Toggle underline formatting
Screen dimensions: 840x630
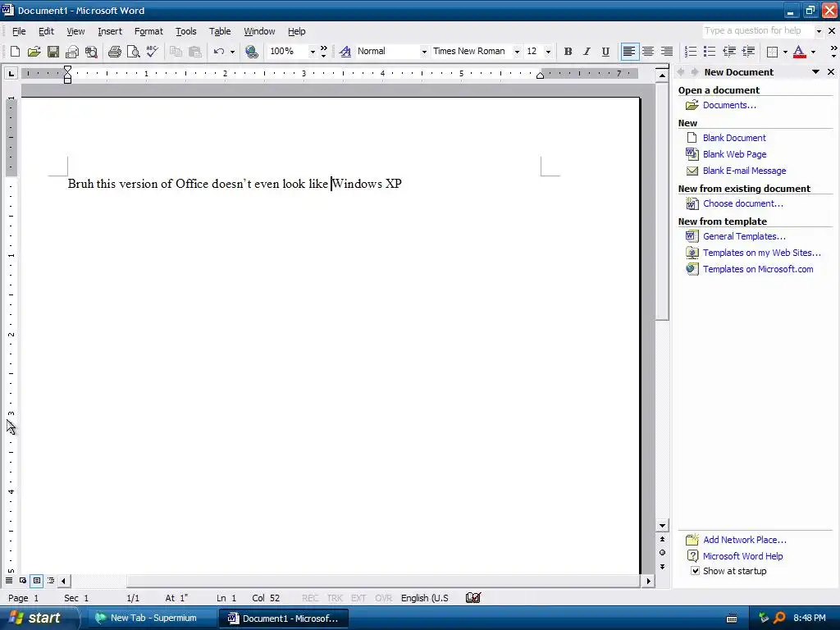click(x=605, y=52)
